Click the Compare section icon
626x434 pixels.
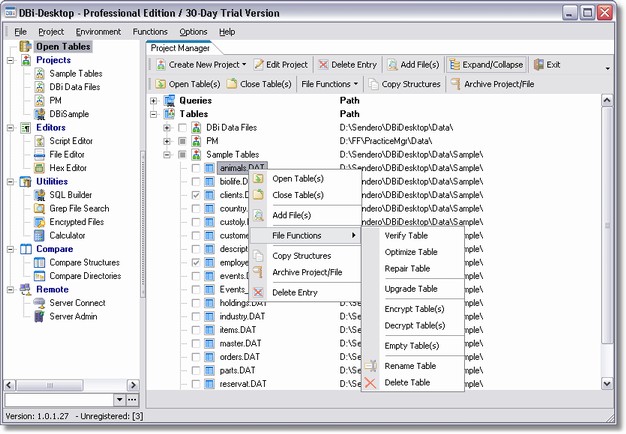point(26,249)
